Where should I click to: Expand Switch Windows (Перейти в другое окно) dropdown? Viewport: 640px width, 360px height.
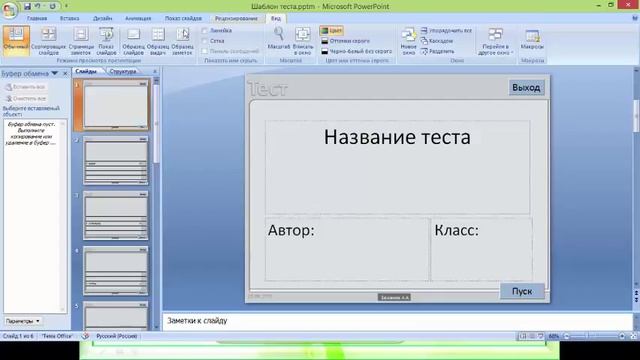click(496, 40)
